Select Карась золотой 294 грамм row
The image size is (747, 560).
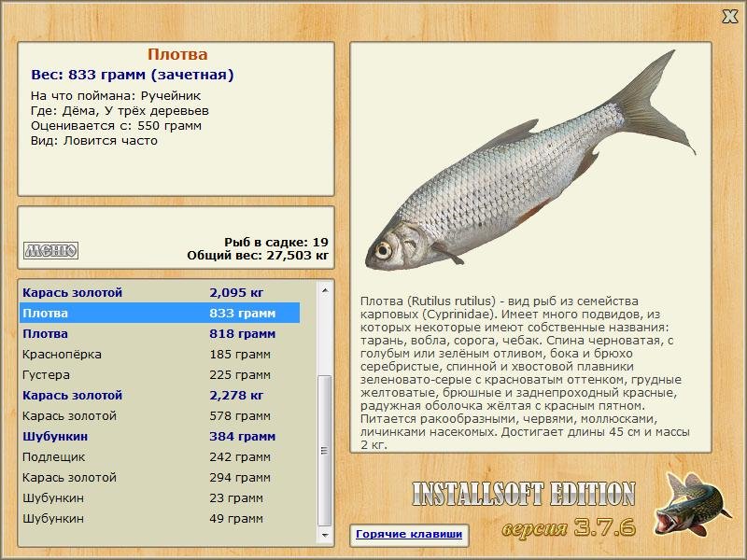point(160,477)
